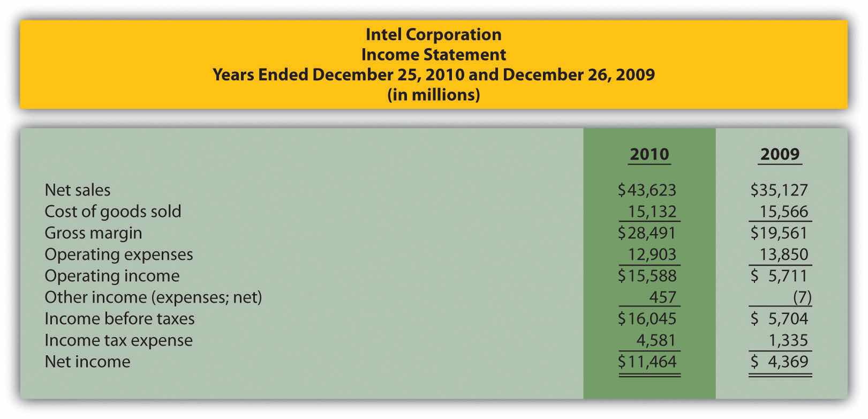The height and width of the screenshot is (419, 868).
Task: Click the 2010 net income value $11,464
Action: [x=647, y=362]
